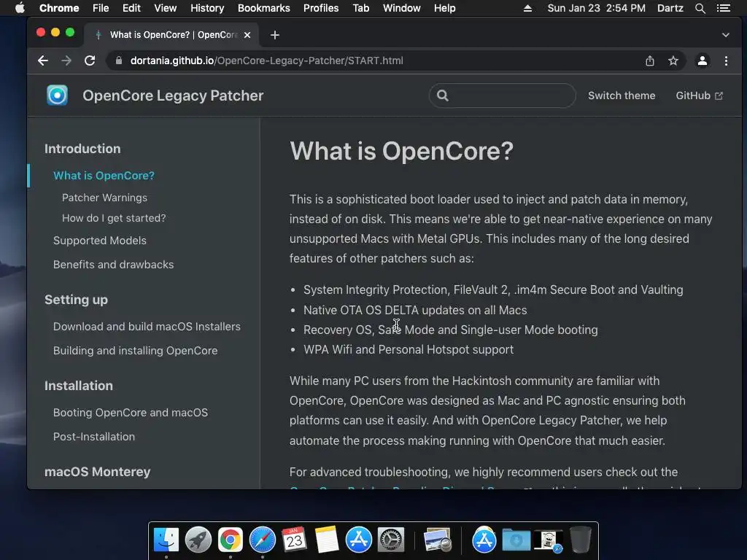Viewport: 747px width, 560px height.
Task: Click the documentation search field
Action: coord(502,96)
